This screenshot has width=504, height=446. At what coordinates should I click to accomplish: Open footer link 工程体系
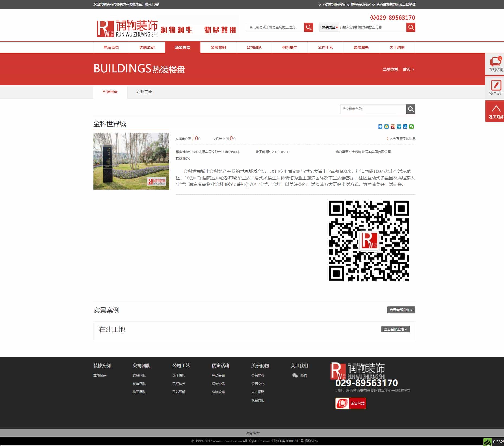(179, 384)
